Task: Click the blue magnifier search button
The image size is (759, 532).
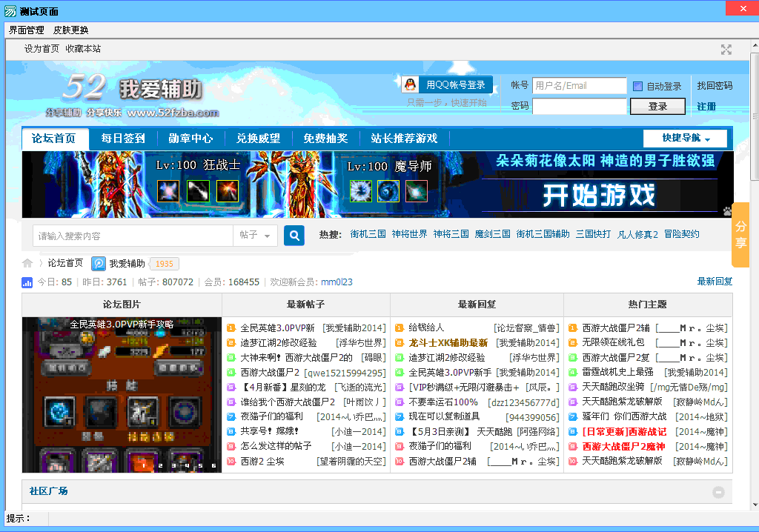Action: click(294, 236)
